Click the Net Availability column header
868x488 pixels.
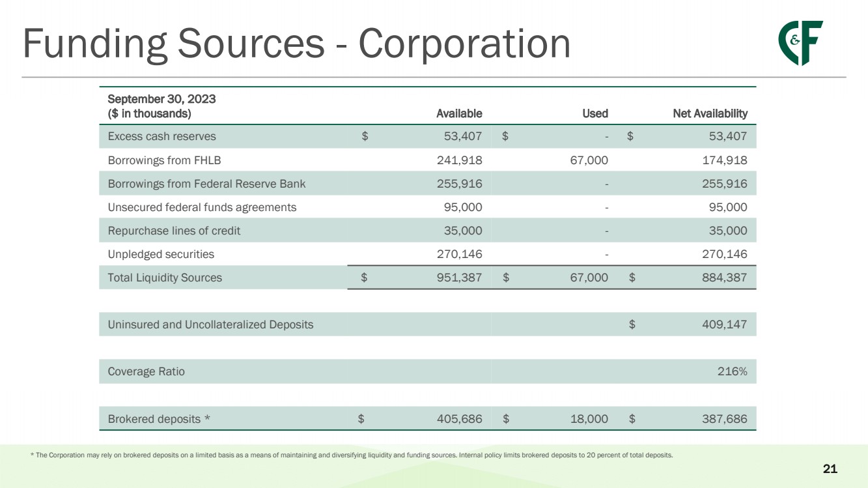(709, 113)
